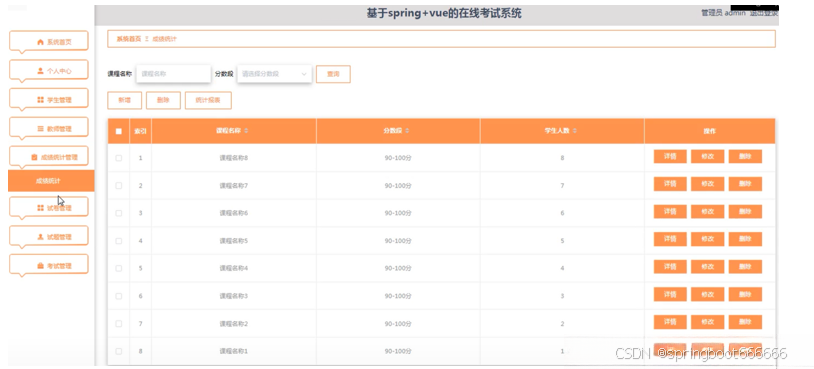Sort by 学生人数 column arrows
The width and height of the screenshot is (814, 369).
tap(575, 131)
